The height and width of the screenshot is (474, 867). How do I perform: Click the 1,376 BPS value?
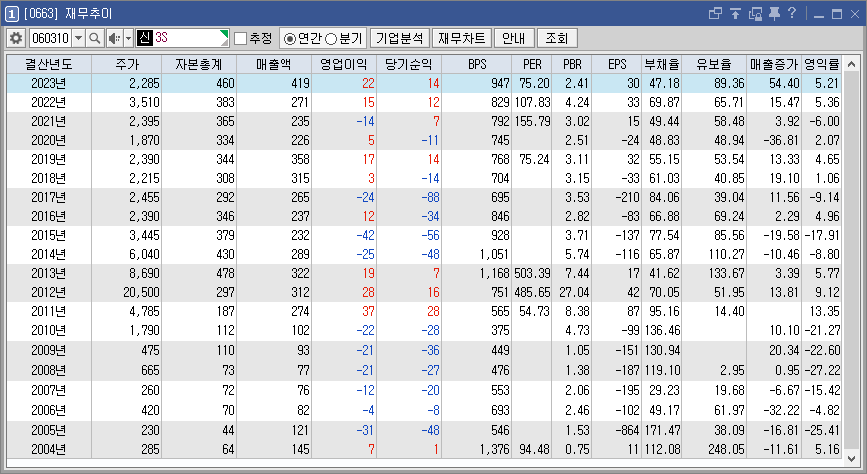pyautogui.click(x=494, y=450)
